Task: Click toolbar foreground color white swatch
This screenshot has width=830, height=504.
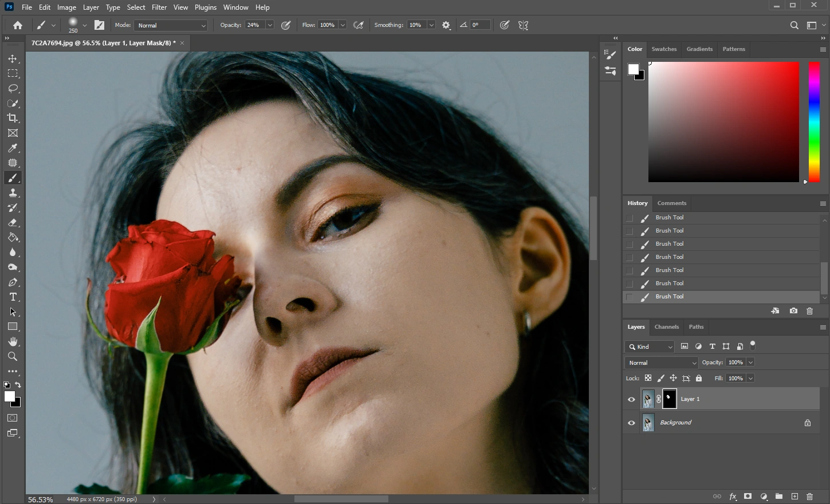Action: pos(10,396)
